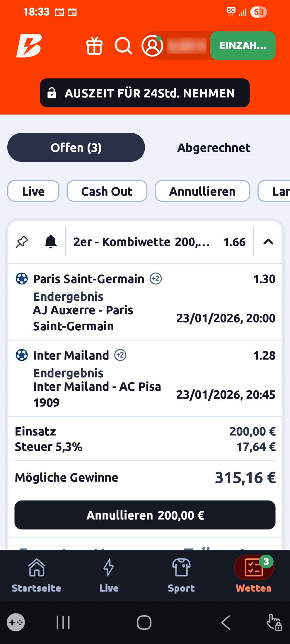
Task: Open the user profile account icon
Action: coord(152,46)
